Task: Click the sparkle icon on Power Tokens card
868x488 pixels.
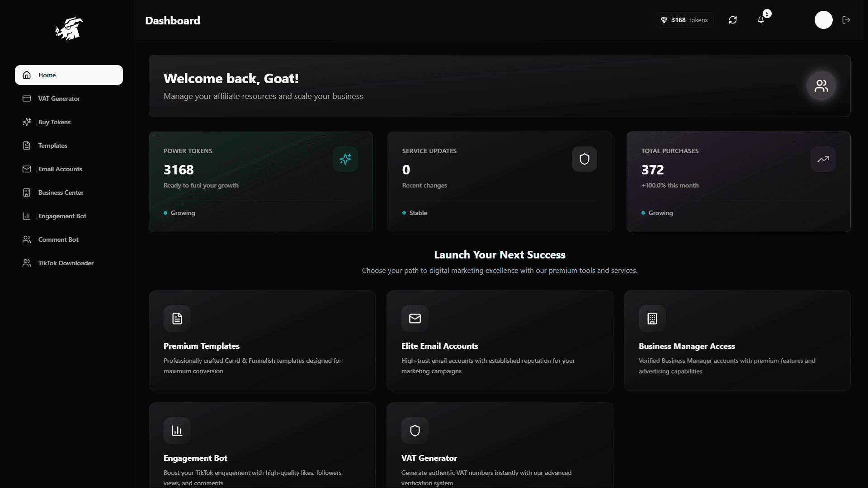Action: click(345, 159)
